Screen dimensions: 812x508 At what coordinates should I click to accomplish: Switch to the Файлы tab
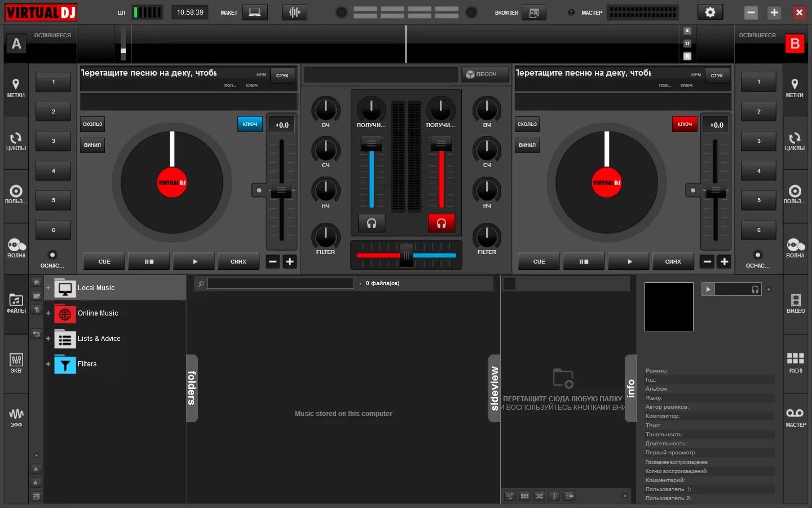(16, 304)
